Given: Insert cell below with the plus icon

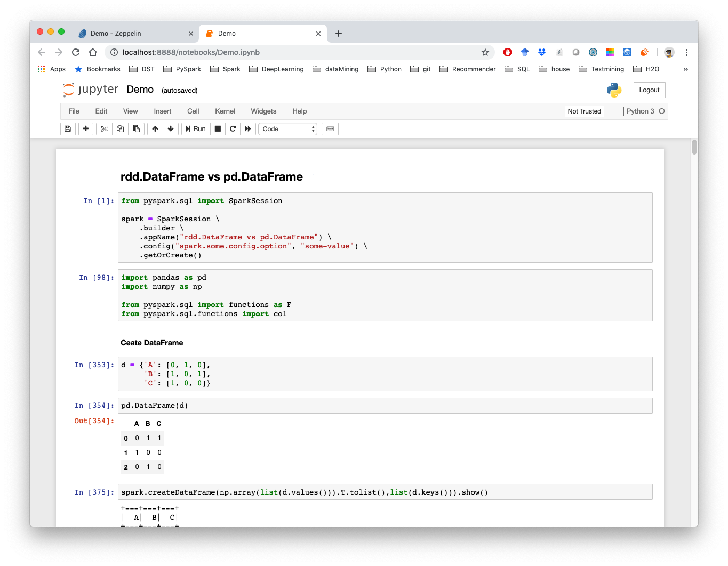Looking at the screenshot, I should [x=86, y=129].
